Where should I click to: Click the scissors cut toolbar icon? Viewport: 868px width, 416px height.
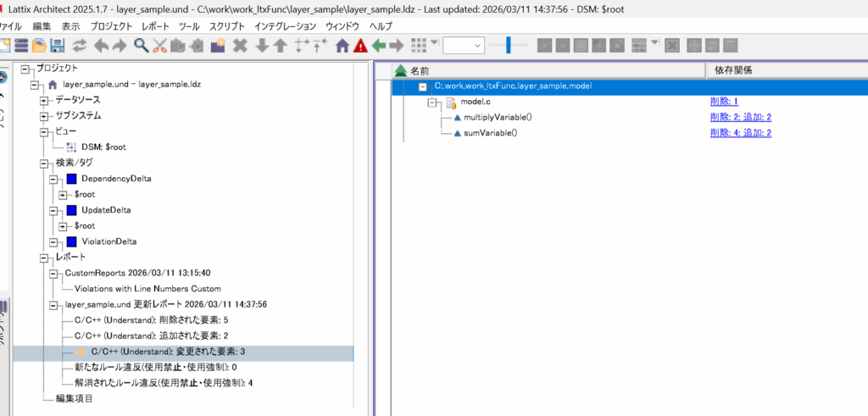[x=159, y=45]
